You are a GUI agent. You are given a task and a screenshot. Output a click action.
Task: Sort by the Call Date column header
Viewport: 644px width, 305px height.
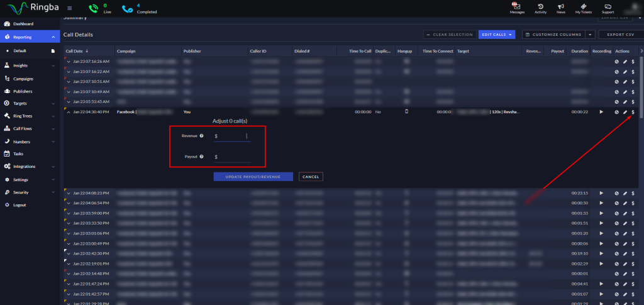coord(77,52)
